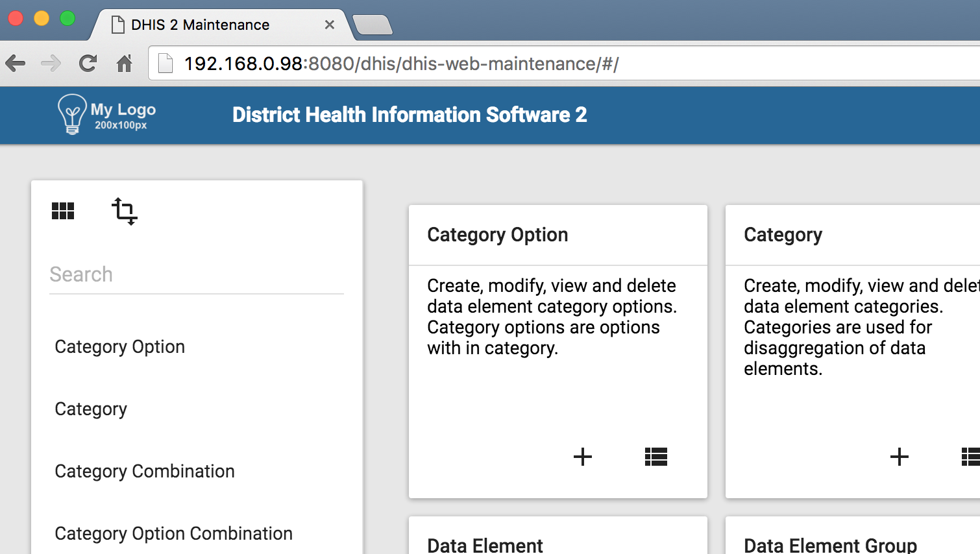Open Category Combination from sidebar
Screen dimensions: 980x554
coord(145,472)
